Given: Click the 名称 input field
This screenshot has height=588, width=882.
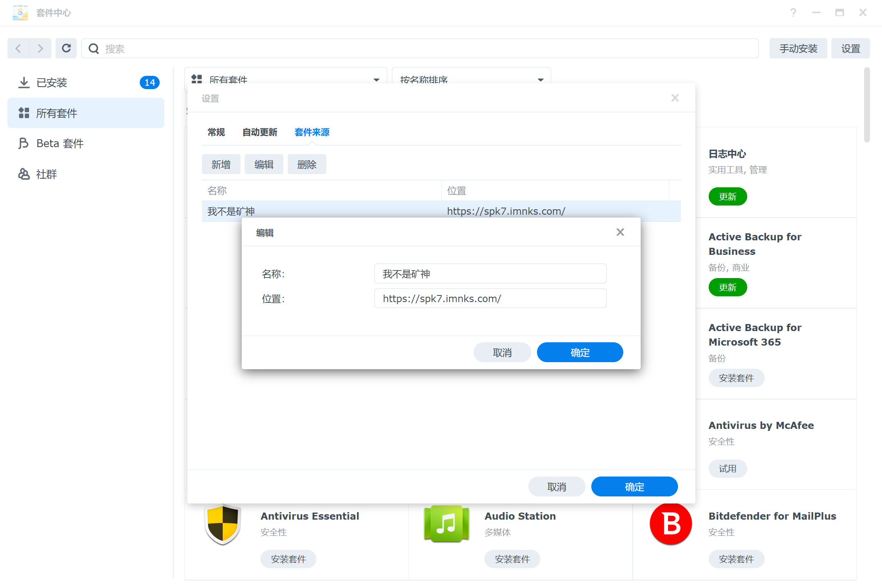Looking at the screenshot, I should [x=490, y=274].
